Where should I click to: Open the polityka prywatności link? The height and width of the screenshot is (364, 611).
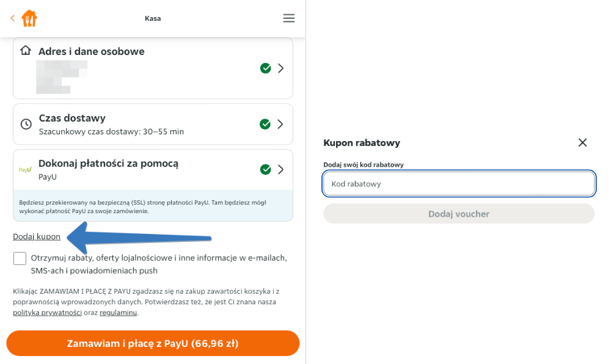47,313
